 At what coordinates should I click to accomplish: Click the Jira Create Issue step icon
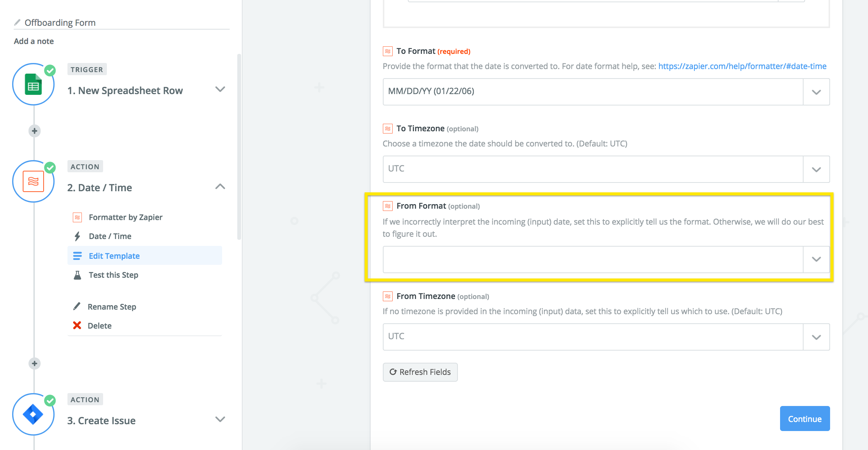[33, 414]
